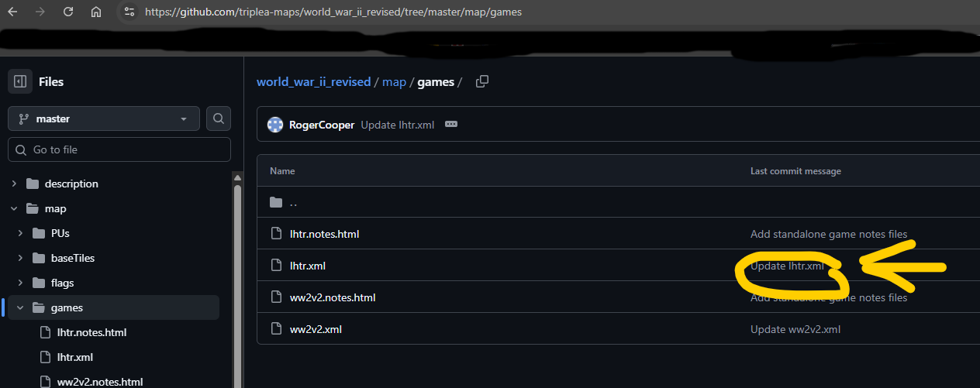Open lhtr.notes.html in the file list
Viewport: 980px width, 388px height.
[324, 234]
